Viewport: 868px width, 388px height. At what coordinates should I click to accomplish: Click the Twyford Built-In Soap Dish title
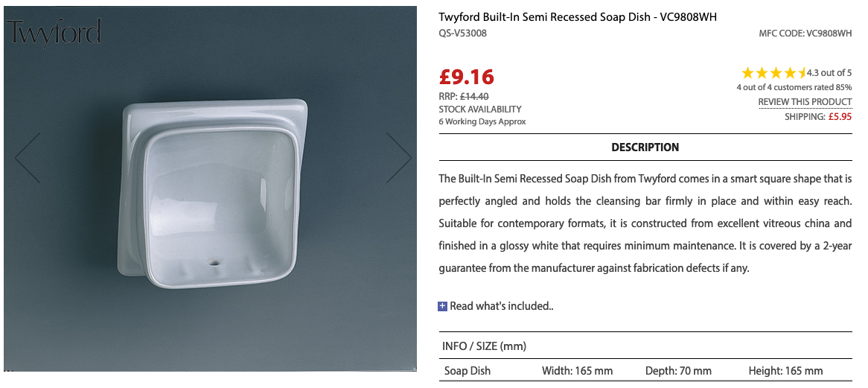578,16
